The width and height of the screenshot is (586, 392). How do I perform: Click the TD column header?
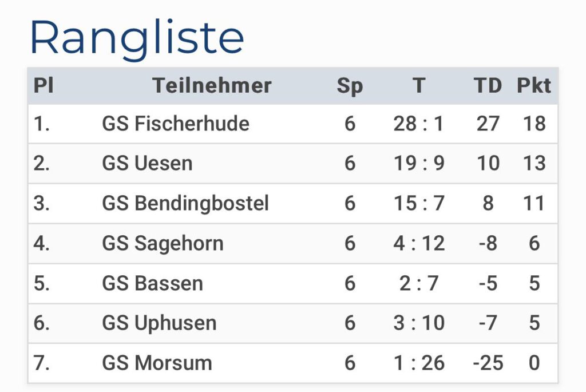(488, 86)
